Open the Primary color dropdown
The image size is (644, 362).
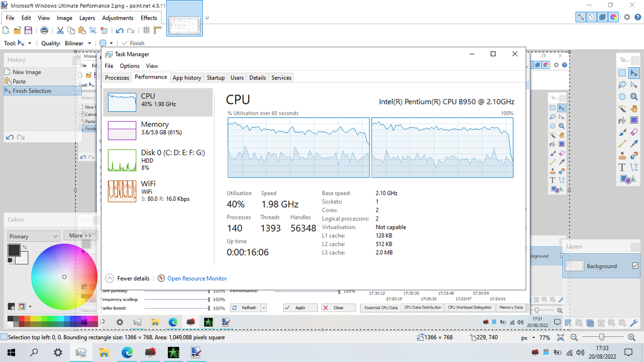click(x=34, y=236)
